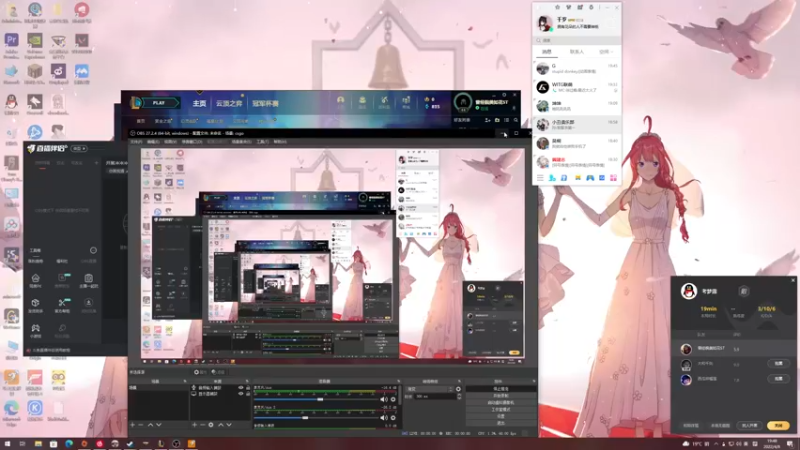
Task: Open Windows Start menu on taskbar
Action: [7, 444]
